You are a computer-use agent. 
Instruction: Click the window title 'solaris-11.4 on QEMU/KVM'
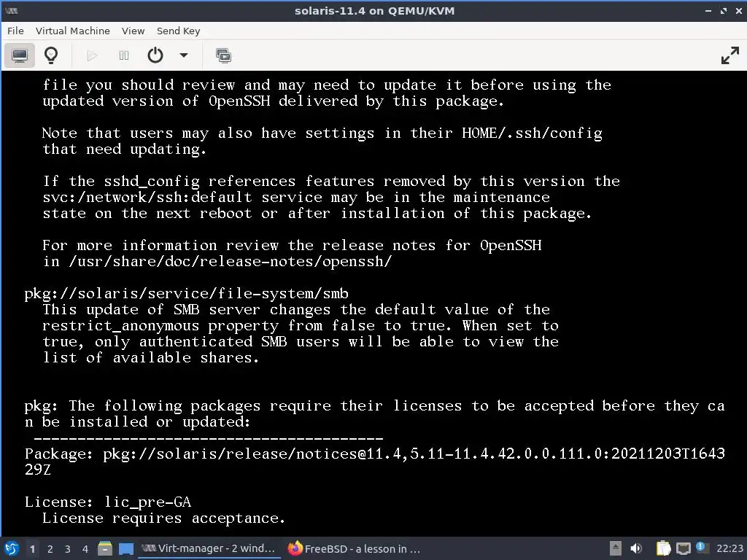374,10
